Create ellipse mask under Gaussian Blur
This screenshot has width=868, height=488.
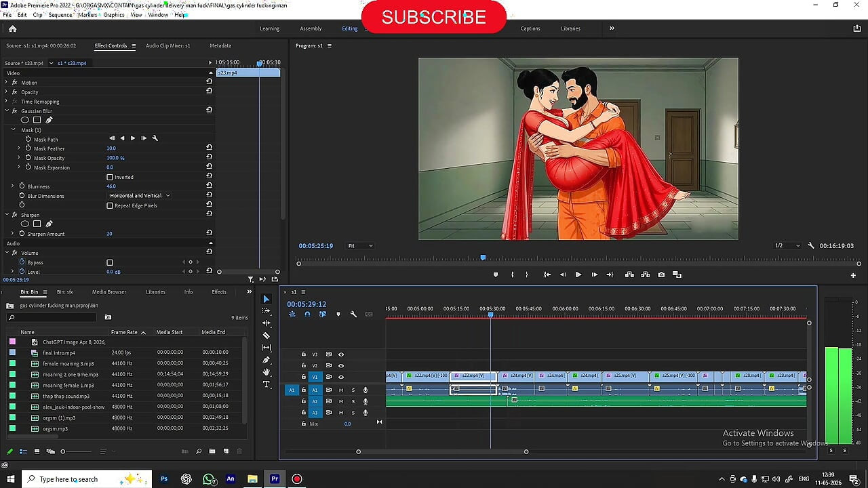pos(25,120)
